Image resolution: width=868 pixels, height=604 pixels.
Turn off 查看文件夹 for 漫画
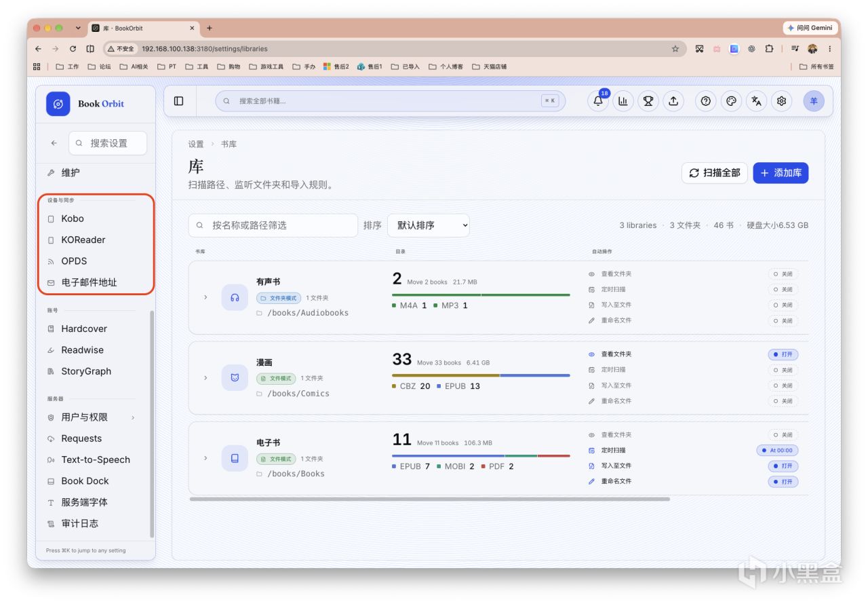783,354
